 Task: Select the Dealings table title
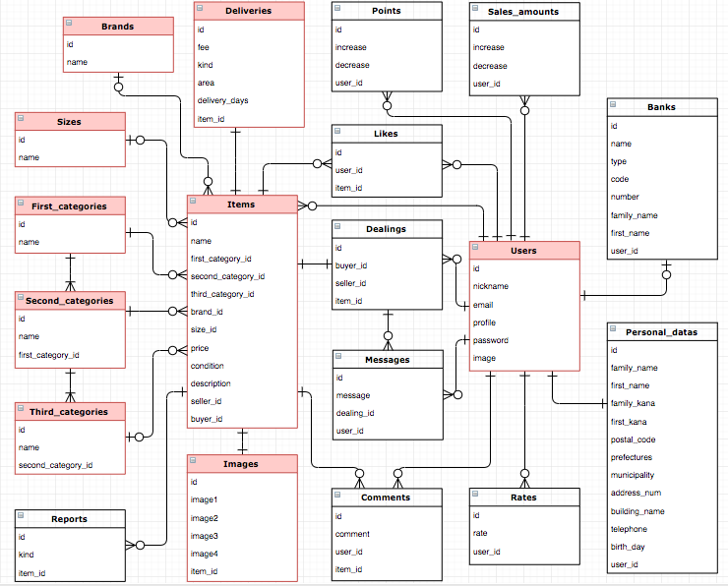386,229
